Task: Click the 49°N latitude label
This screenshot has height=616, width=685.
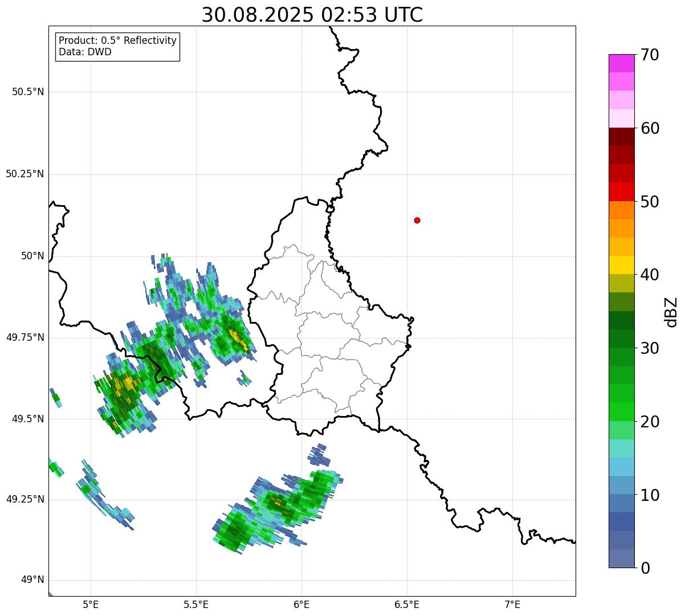Action: tap(32, 580)
